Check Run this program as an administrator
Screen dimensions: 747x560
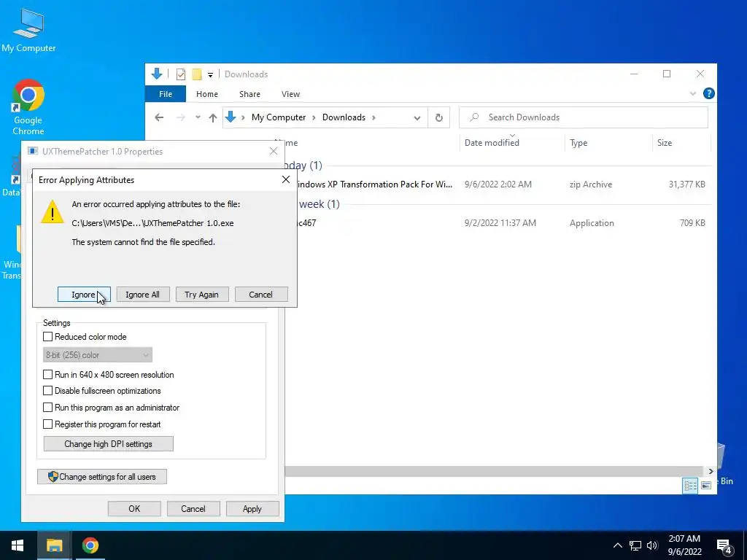[x=47, y=408]
